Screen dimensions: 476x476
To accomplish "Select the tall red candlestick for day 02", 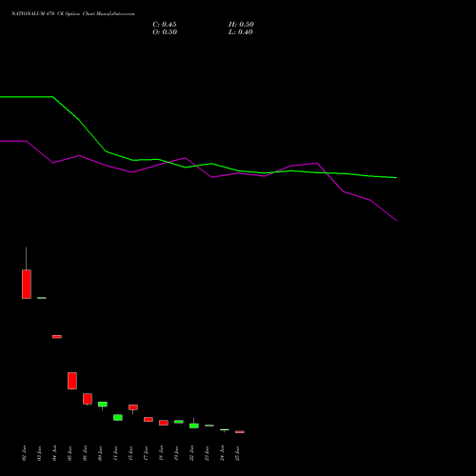I will pos(27,284).
